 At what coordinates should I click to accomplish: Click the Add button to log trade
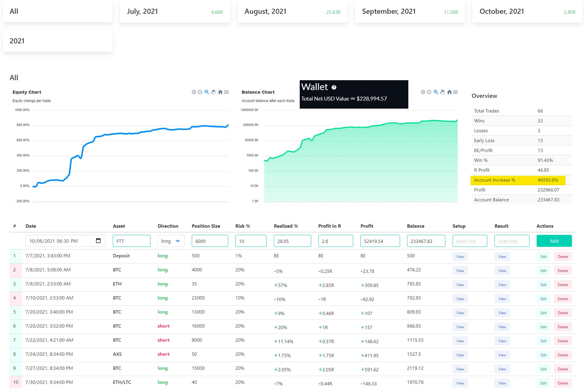click(554, 241)
